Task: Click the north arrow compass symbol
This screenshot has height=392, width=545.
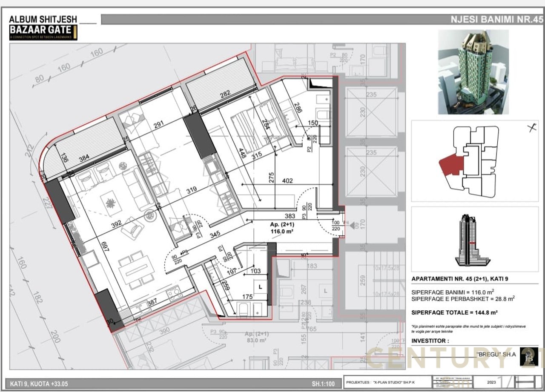Action: coord(531,128)
